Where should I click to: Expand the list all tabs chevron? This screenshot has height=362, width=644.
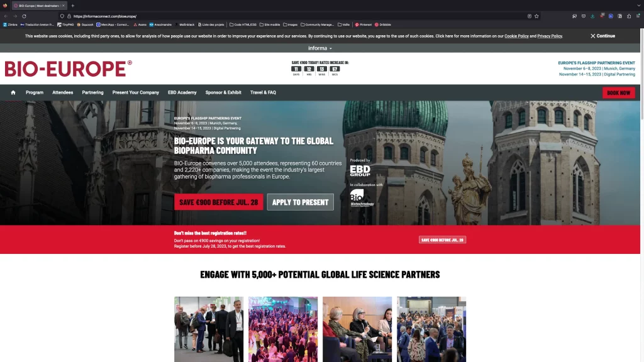click(638, 5)
